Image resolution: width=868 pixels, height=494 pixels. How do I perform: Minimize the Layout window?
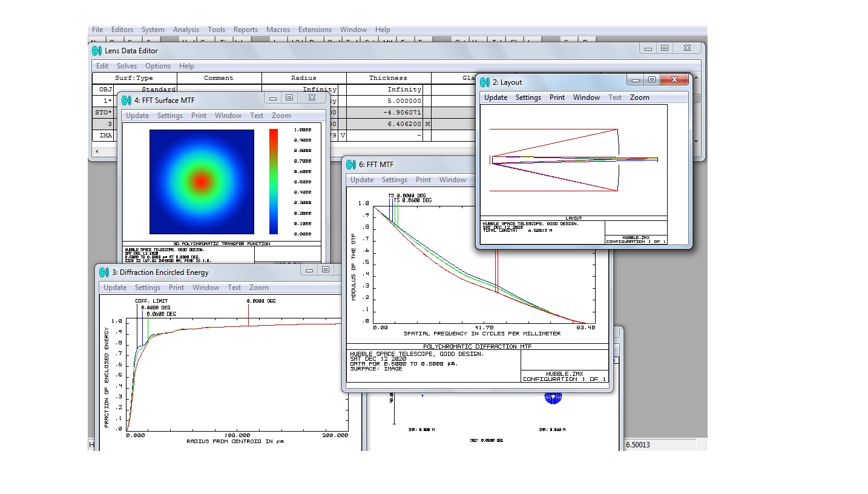635,80
